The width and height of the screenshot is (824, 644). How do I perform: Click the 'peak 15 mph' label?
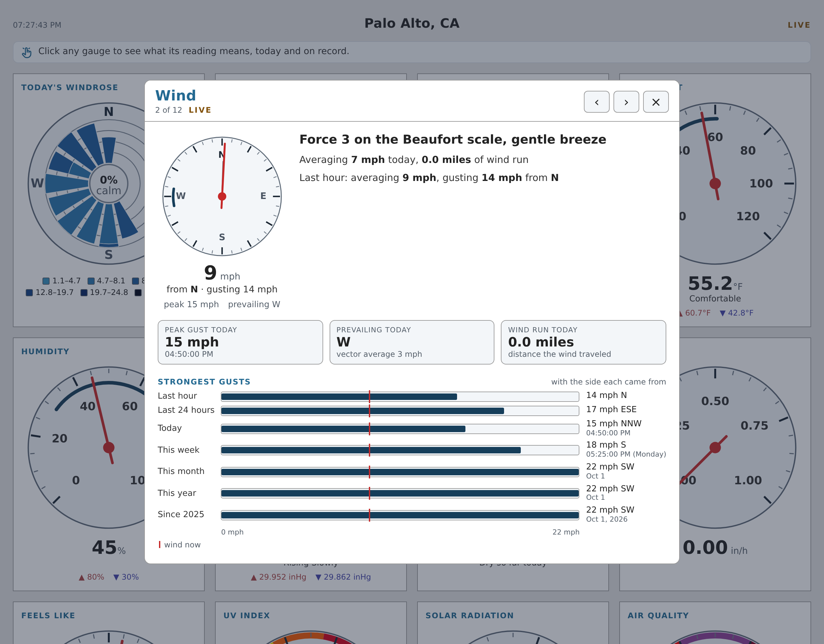(x=191, y=304)
